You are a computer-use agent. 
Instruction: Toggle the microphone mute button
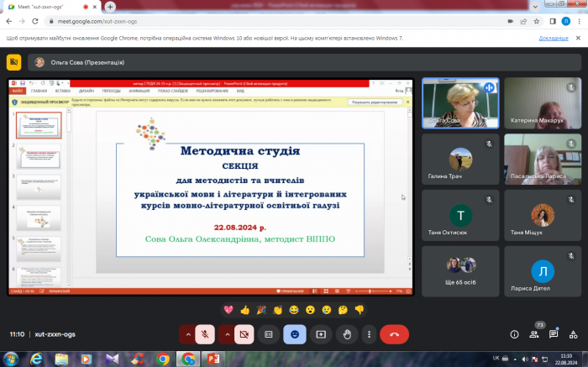click(x=203, y=333)
